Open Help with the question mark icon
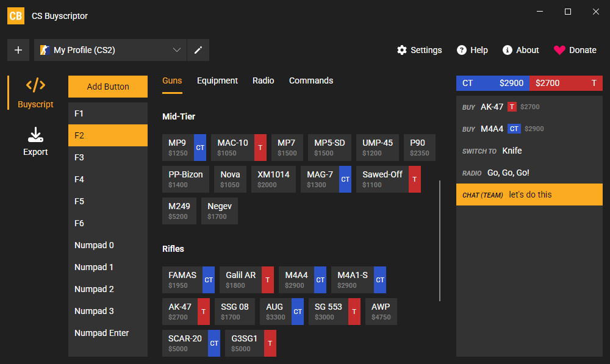The image size is (610, 364). (472, 50)
